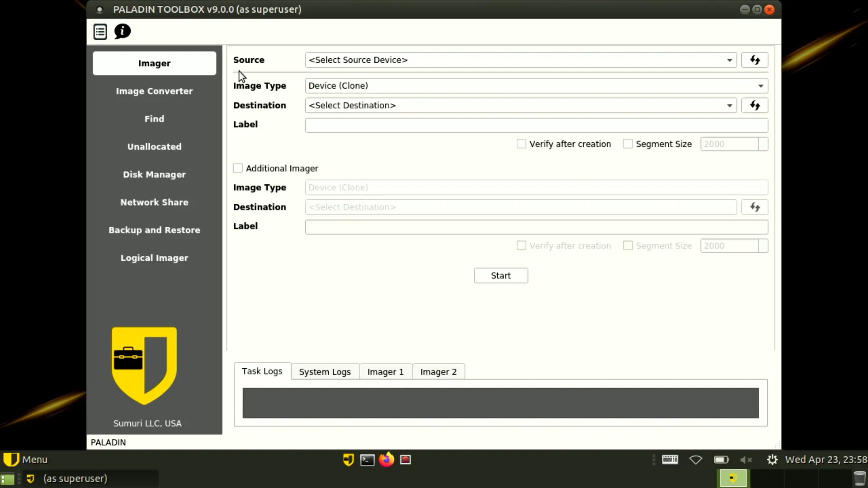The image size is (868, 488).
Task: Click the Start button
Action: (x=501, y=276)
